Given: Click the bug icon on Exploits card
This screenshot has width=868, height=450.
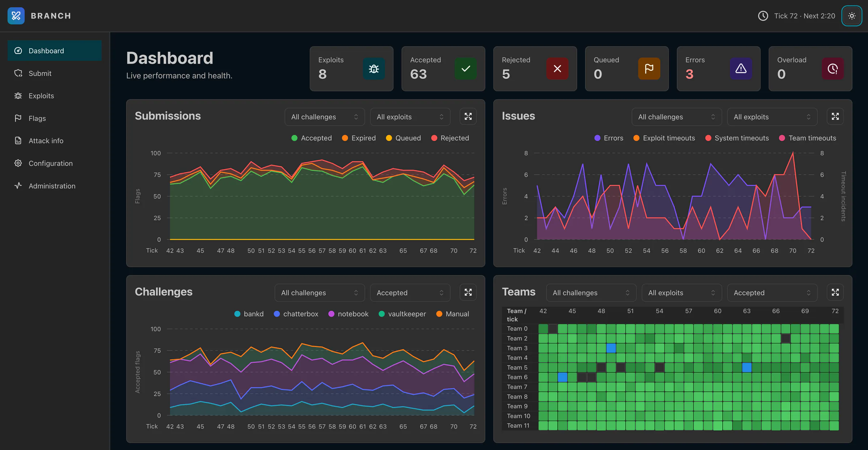Looking at the screenshot, I should (x=374, y=69).
